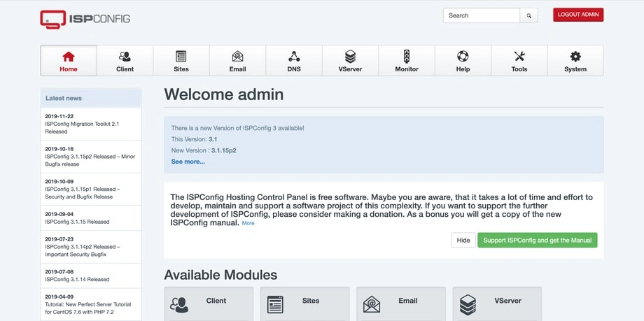Click the Search input field
The width and height of the screenshot is (644, 321).
pyautogui.click(x=482, y=15)
